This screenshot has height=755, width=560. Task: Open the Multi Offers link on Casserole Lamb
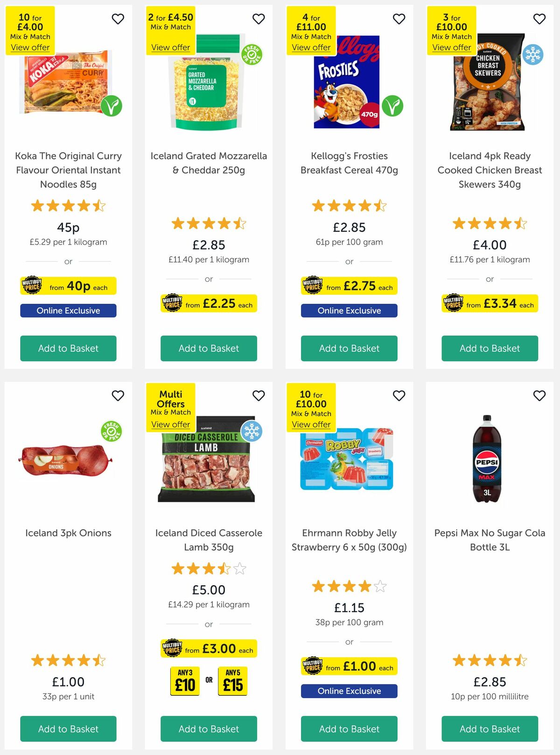171,425
